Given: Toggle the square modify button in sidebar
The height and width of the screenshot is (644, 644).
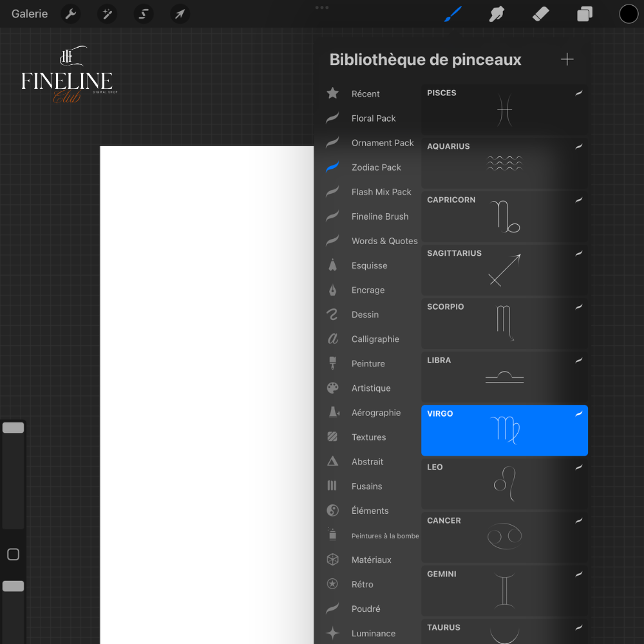Looking at the screenshot, I should pos(13,554).
